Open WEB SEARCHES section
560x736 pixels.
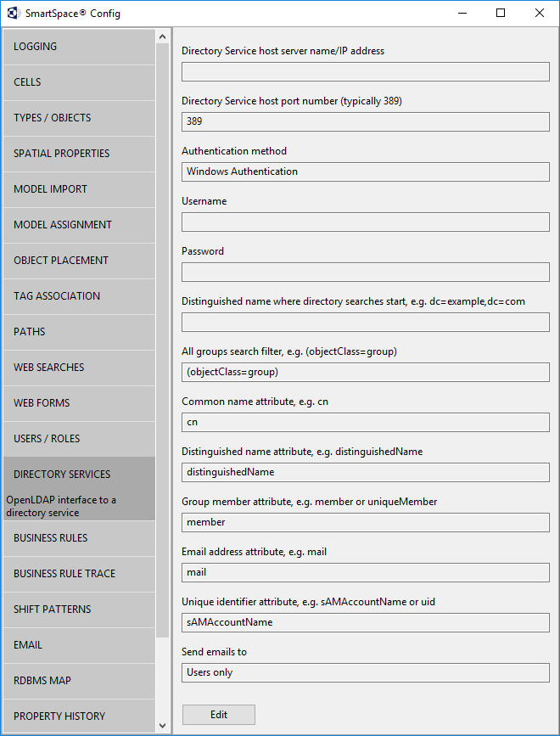[x=79, y=368]
